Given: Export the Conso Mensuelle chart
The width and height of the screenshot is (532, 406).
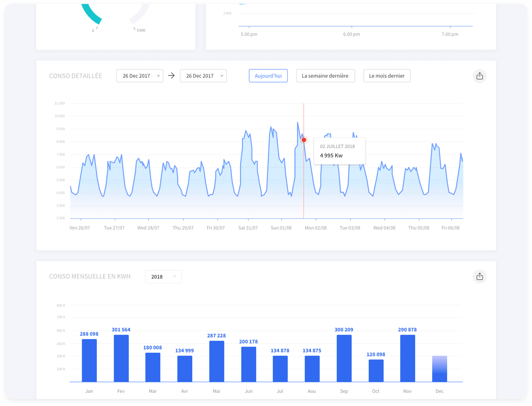Looking at the screenshot, I should 480,276.
